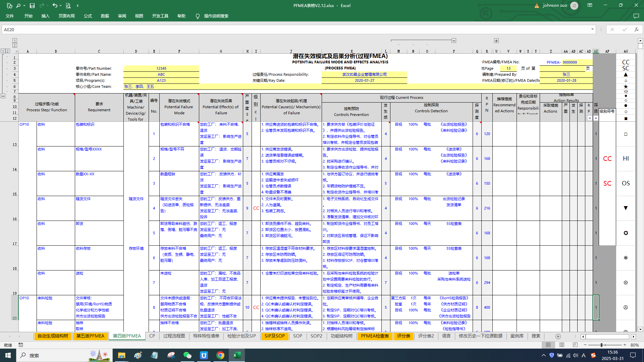Click the zoom slider handle in the status bar
The image size is (644, 362).
[602, 345]
